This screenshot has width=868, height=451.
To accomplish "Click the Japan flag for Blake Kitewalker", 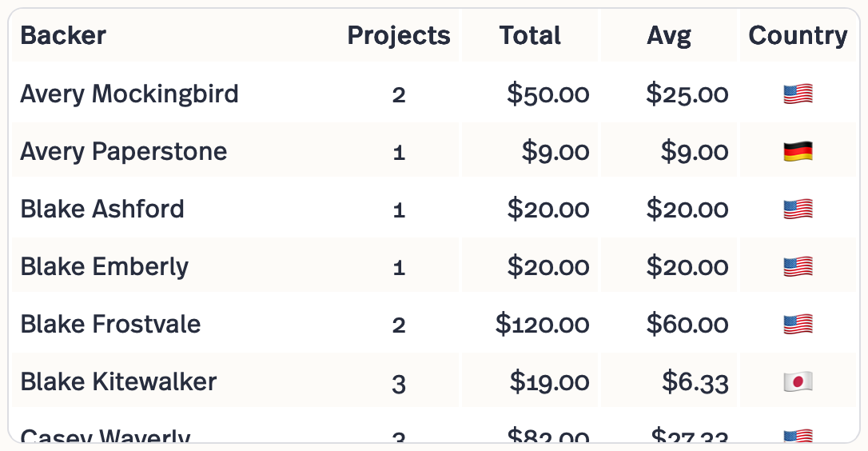I will click(798, 382).
